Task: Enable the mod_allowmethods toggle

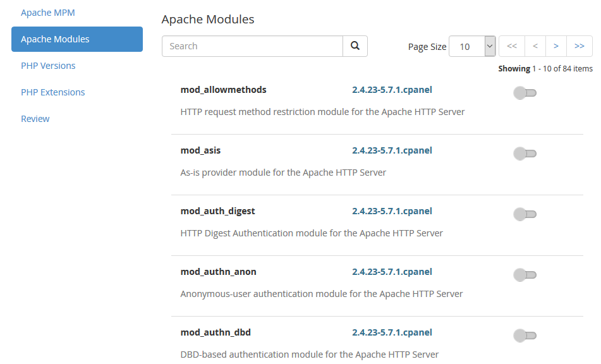Action: 525,93
